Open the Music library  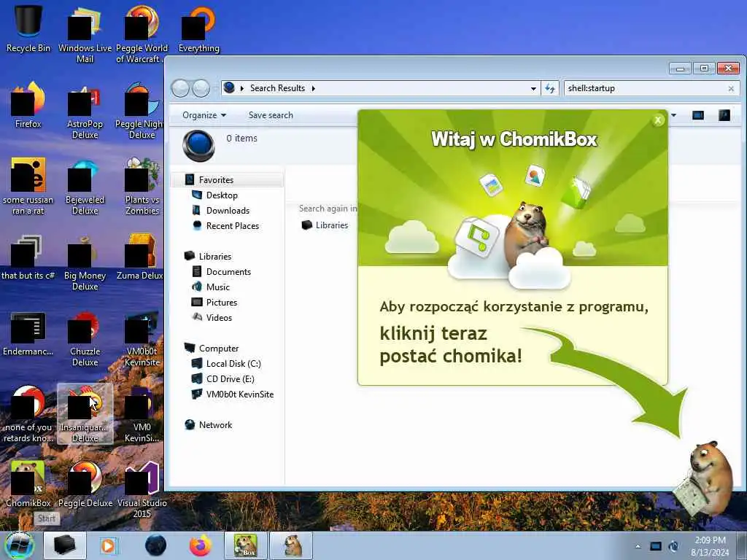217,287
